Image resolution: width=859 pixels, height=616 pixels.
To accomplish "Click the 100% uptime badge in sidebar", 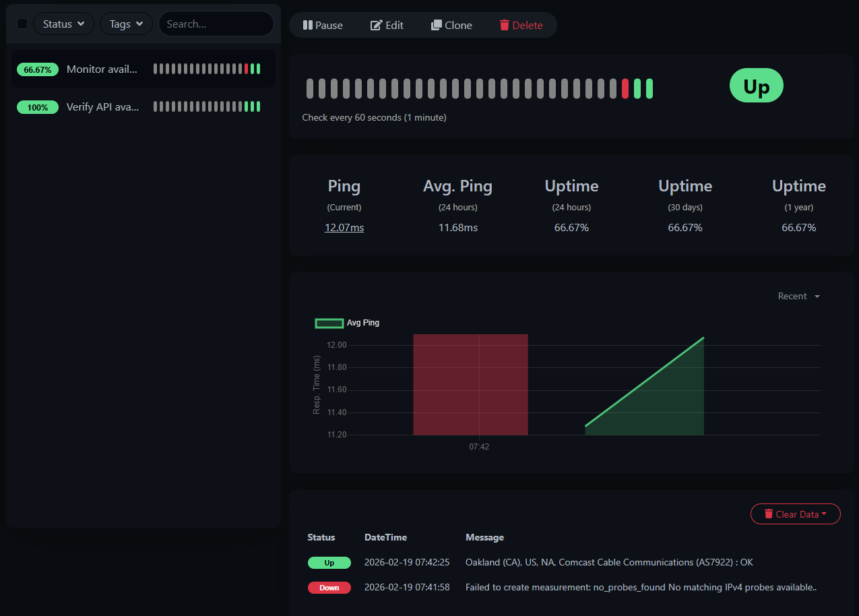I will pos(38,107).
